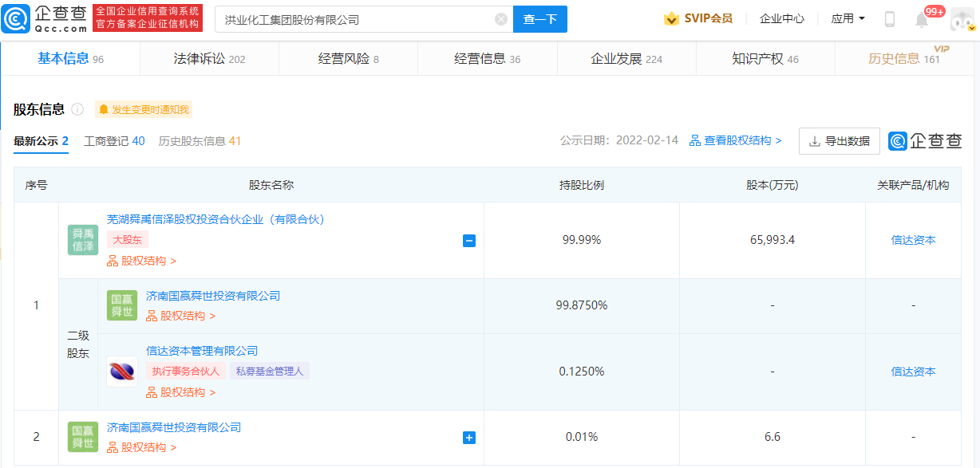The height and width of the screenshot is (468, 980).
Task: Open notifications bell icon
Action: coord(922,20)
